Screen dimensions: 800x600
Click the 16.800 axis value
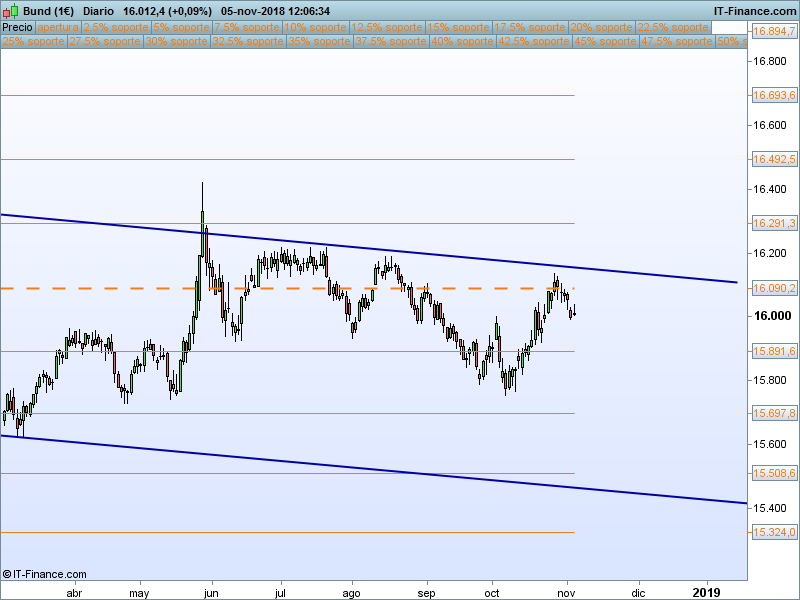(770, 62)
